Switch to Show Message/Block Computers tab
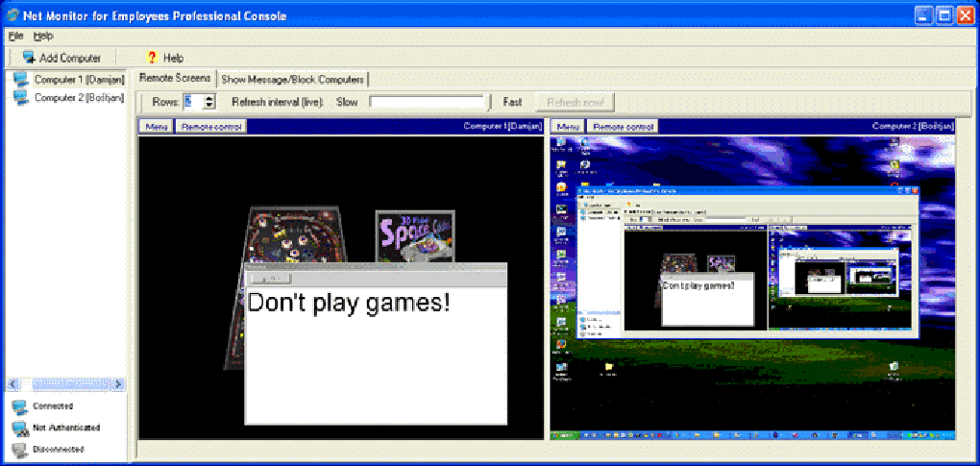 point(292,80)
